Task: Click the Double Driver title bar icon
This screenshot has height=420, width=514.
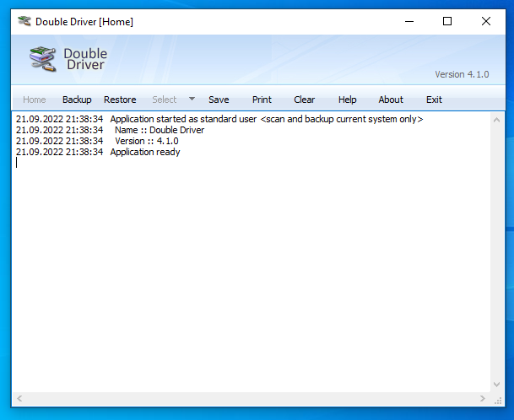Action: pos(24,21)
